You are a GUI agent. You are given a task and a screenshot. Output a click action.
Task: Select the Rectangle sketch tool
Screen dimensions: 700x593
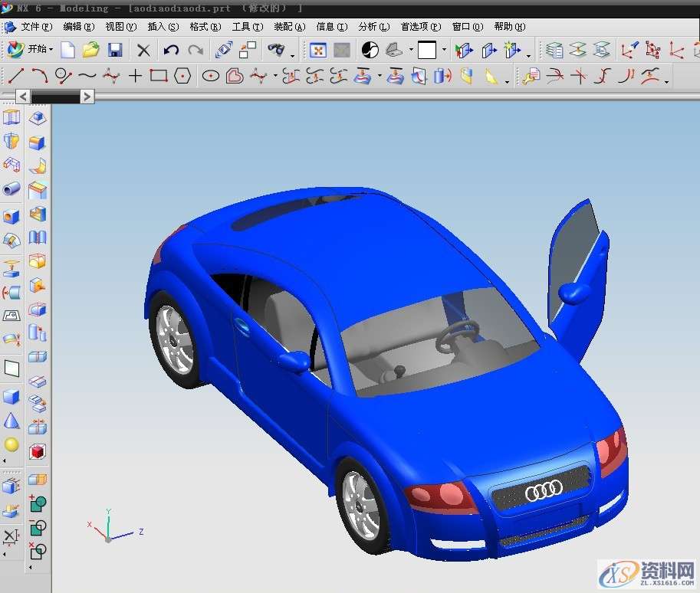[x=159, y=76]
